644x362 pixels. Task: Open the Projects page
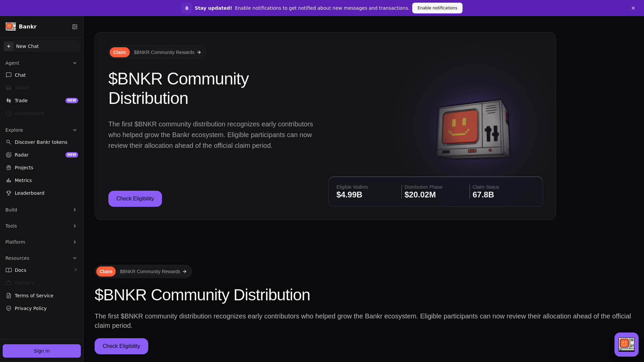42,168
